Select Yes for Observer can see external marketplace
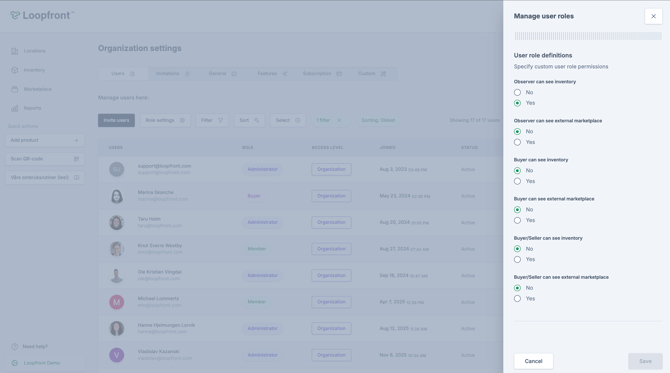Screen dimensions: 670x373 click(517, 142)
